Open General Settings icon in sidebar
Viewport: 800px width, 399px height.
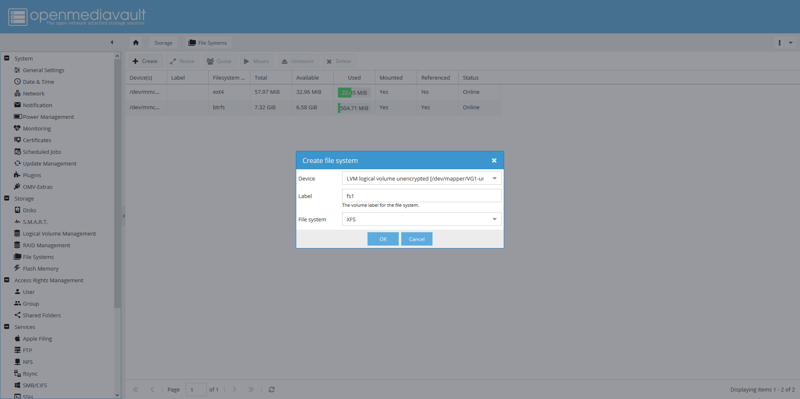tap(17, 70)
